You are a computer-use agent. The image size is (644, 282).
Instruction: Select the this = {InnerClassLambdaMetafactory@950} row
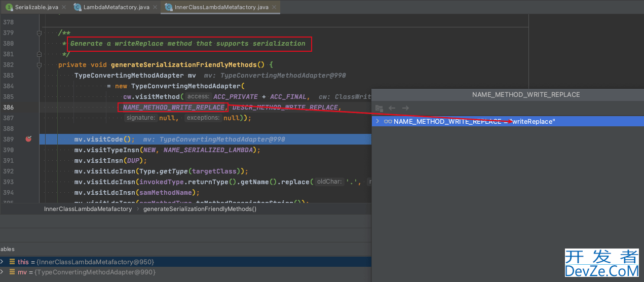click(185, 262)
